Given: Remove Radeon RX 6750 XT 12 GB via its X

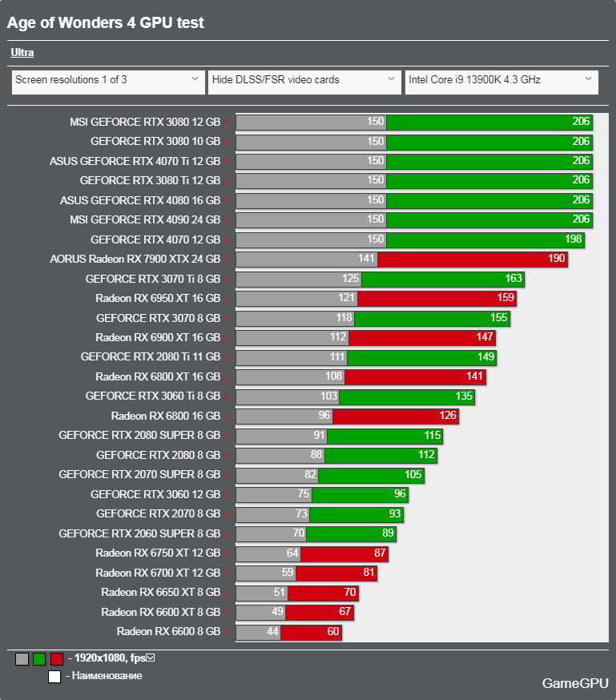Looking at the screenshot, I should pyautogui.click(x=227, y=553).
